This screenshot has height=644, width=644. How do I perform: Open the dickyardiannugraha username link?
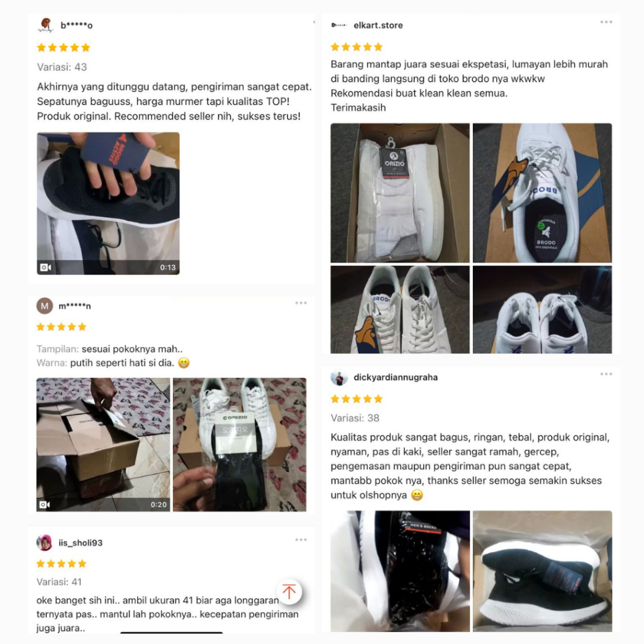tap(396, 377)
